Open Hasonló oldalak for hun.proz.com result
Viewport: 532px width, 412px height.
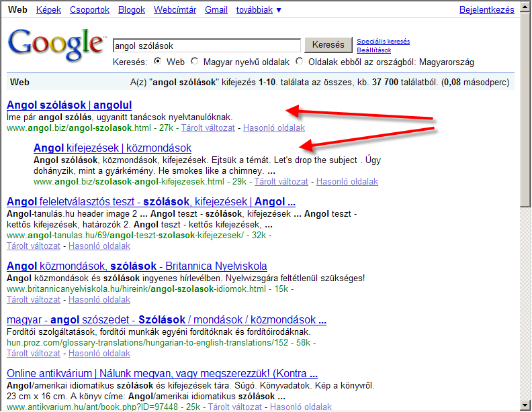tap(99, 354)
